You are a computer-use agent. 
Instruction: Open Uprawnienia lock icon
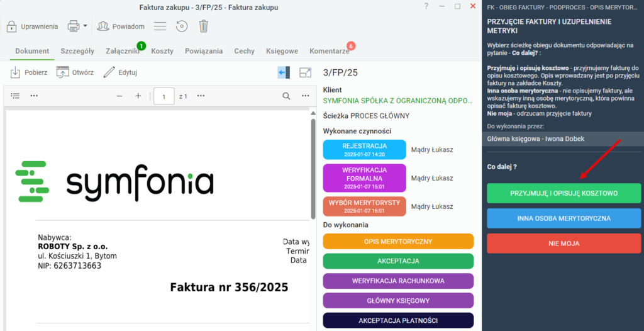[x=11, y=26]
